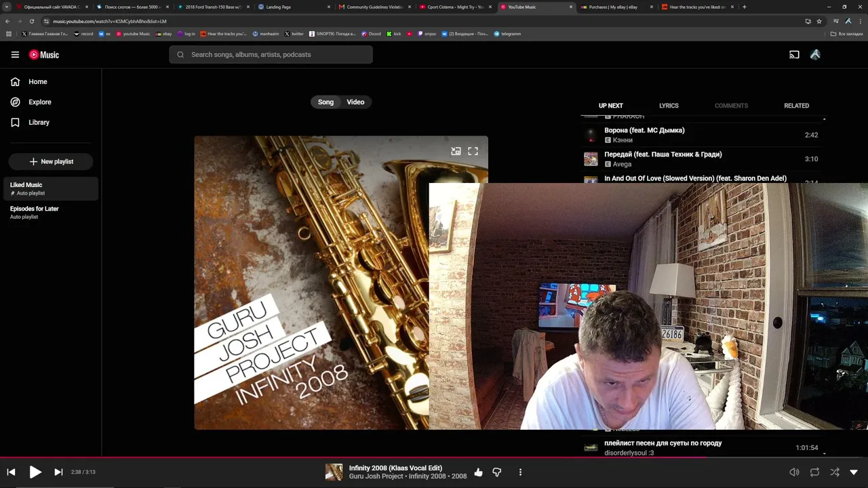Open the ebay bookmark
This screenshot has height=488, width=868.
tap(164, 34)
